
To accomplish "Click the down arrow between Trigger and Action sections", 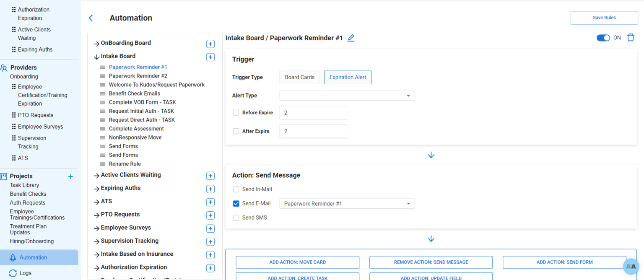I will [431, 155].
